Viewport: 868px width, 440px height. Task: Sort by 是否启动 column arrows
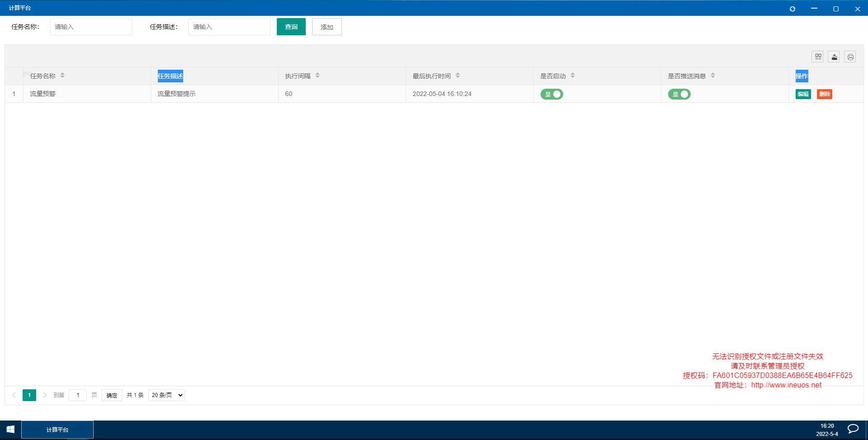click(x=573, y=76)
